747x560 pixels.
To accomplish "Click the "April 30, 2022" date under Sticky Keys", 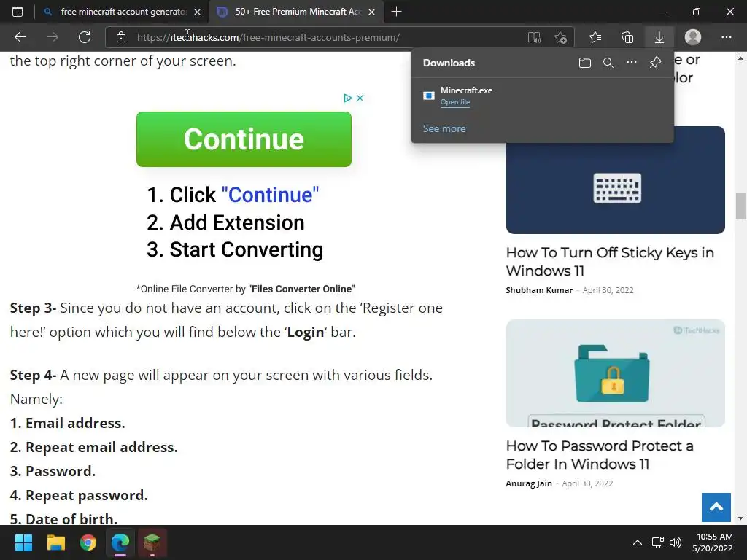I will click(x=608, y=290).
